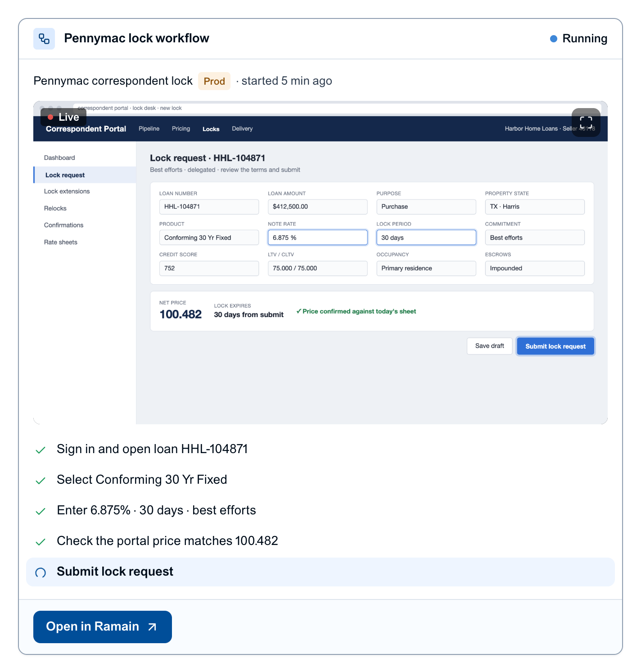Click the Loan Number field HHL-104871
641x672 pixels.
click(x=209, y=207)
